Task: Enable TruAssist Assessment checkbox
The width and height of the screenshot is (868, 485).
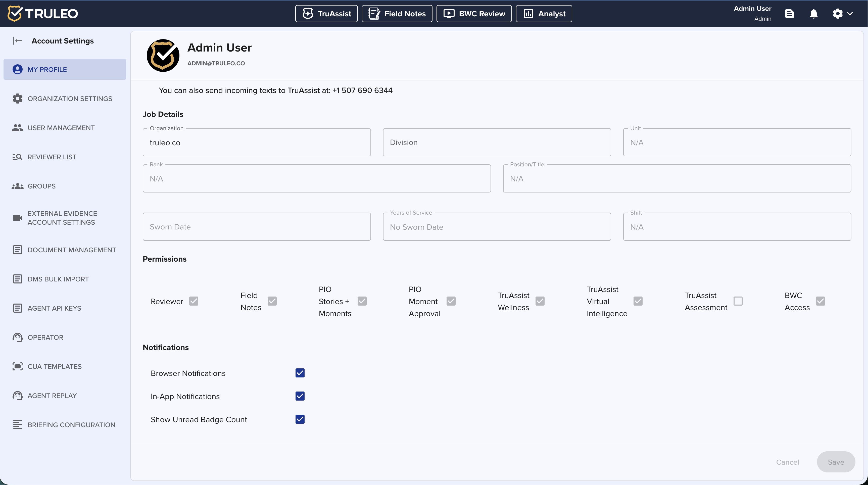Action: pos(738,301)
